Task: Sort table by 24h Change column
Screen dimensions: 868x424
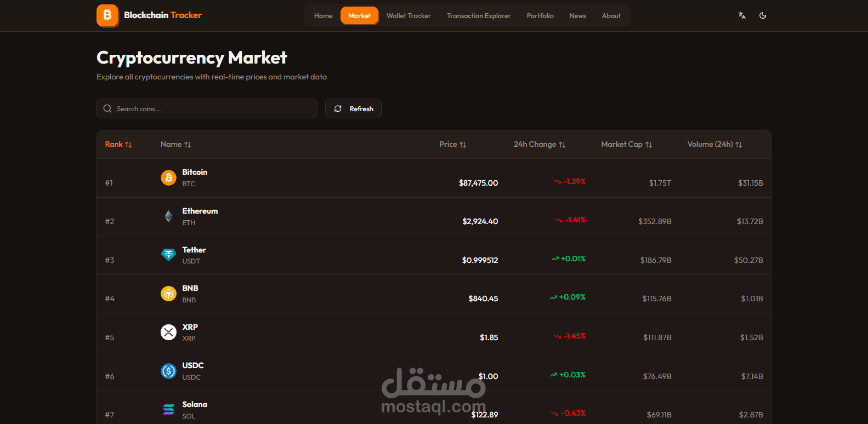Action: [x=540, y=145]
